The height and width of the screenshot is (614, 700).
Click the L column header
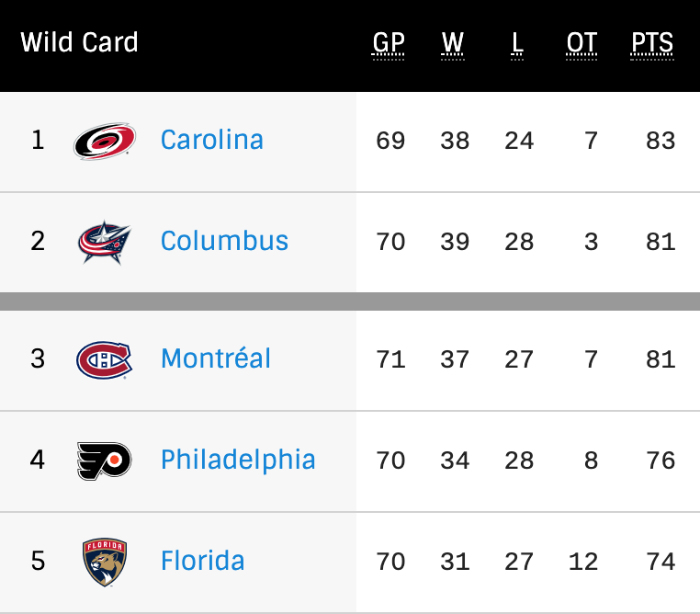[518, 43]
